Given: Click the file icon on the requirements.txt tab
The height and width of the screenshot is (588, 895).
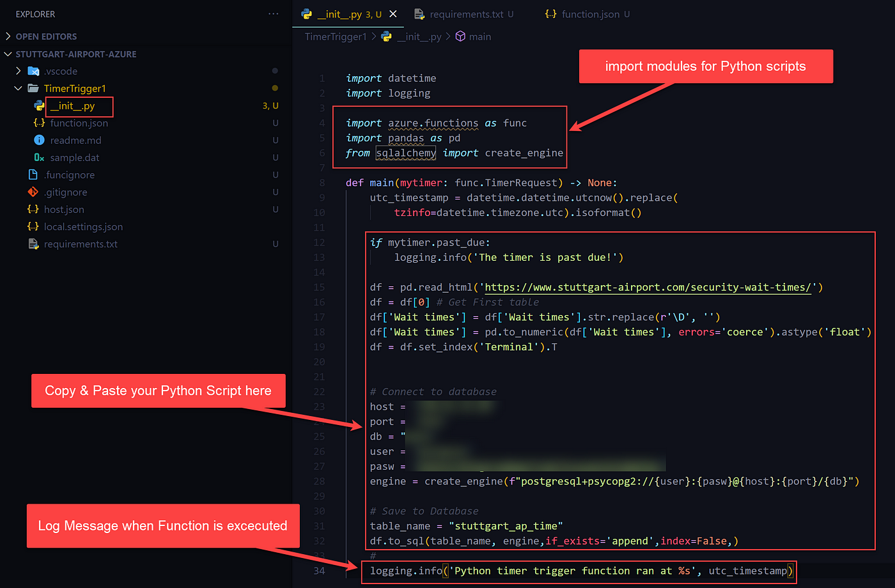Looking at the screenshot, I should pos(419,14).
